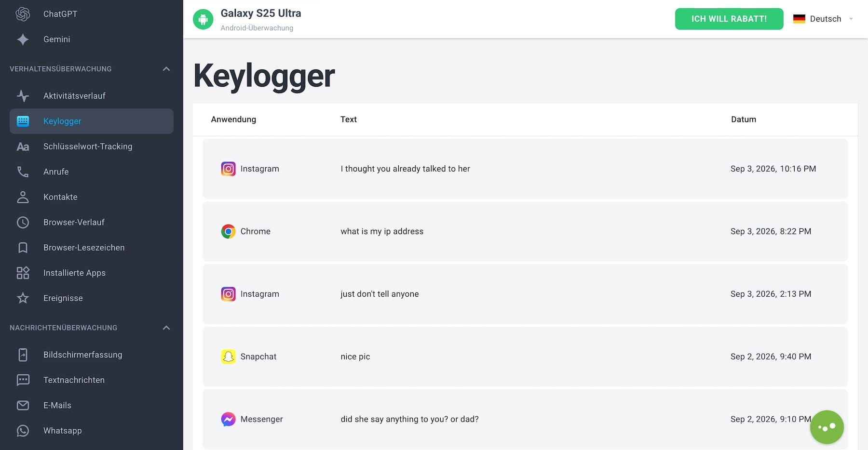Viewport: 868px width, 450px height.
Task: Open Gemini monitoring menu item
Action: pos(91,40)
